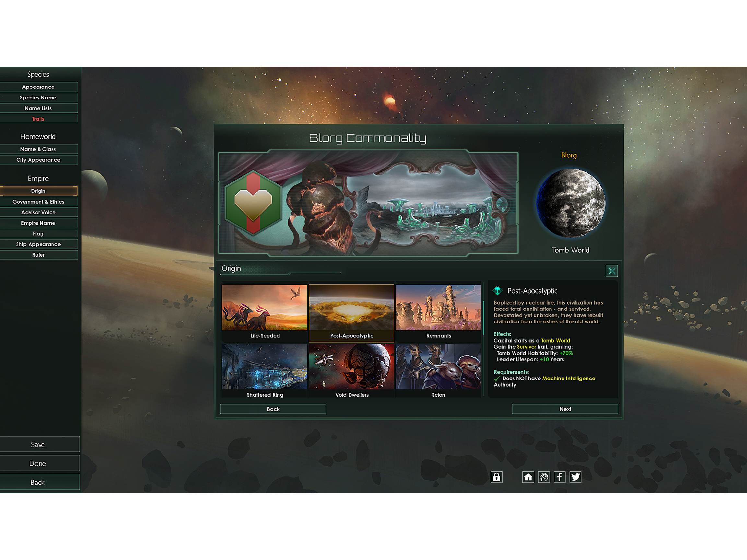
Task: Share via the Facebook icon
Action: pos(560,477)
